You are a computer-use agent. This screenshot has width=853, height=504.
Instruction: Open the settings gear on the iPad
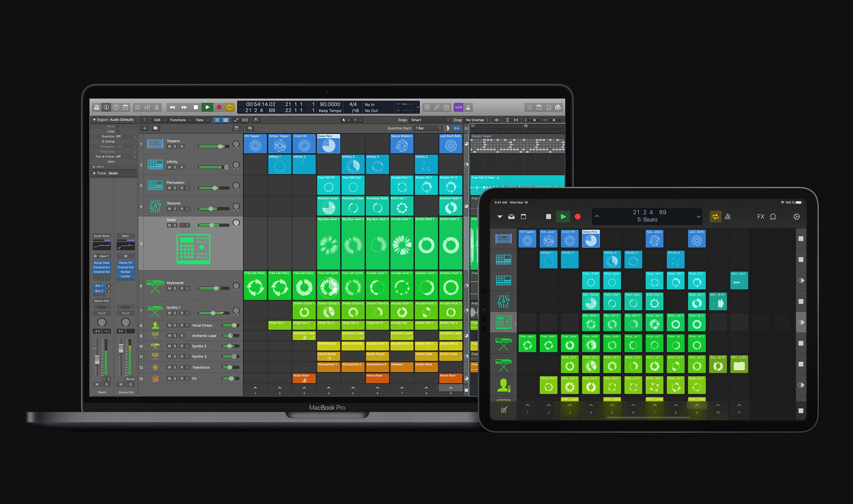click(796, 217)
